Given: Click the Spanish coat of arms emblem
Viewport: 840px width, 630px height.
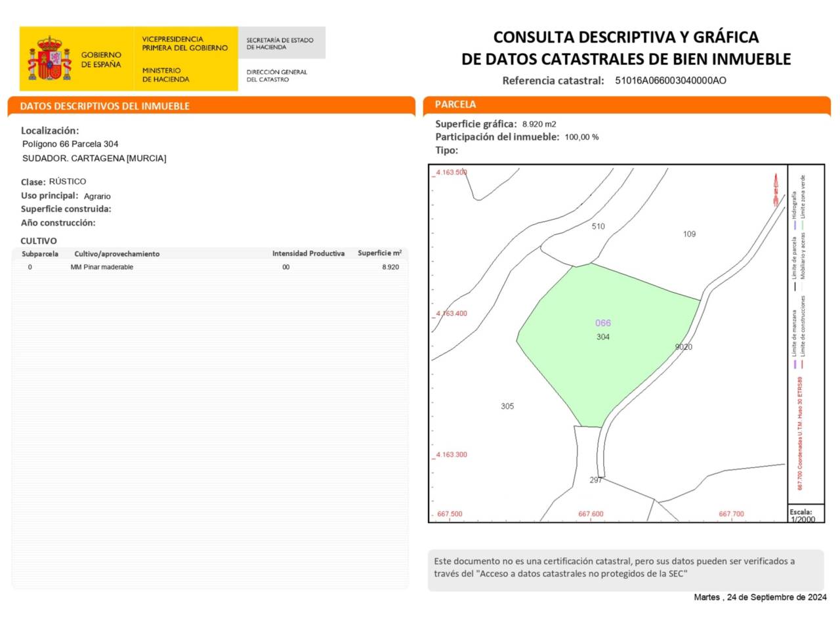Looking at the screenshot, I should coord(49,58).
